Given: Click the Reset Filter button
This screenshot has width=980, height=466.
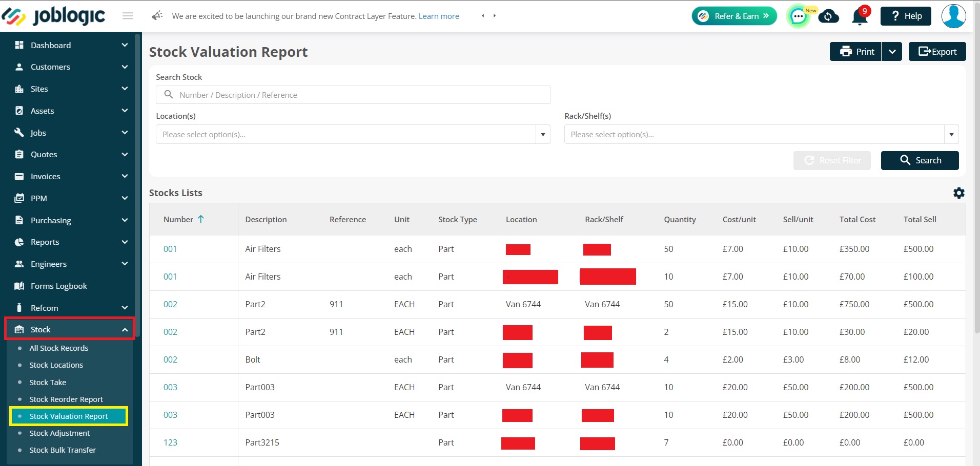Looking at the screenshot, I should pos(832,160).
